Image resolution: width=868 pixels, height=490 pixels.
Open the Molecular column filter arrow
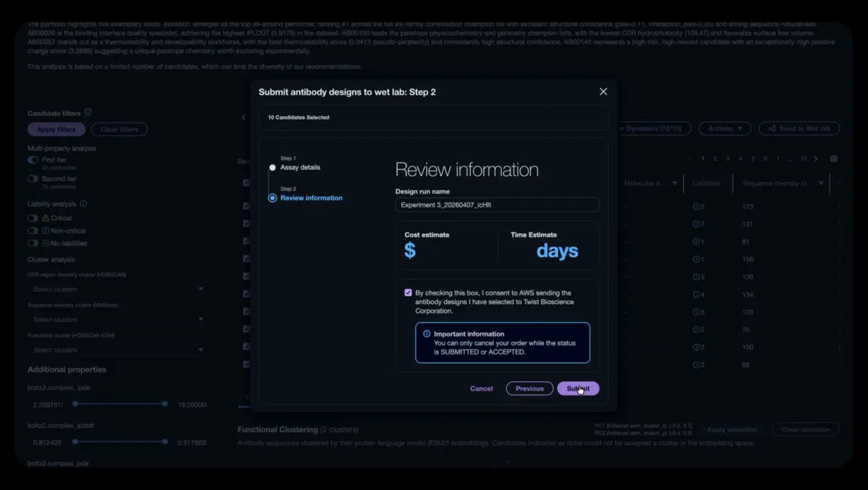(x=675, y=183)
